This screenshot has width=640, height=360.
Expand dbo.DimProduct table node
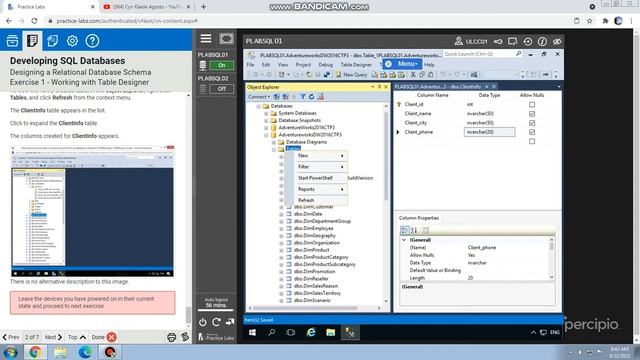[281, 250]
